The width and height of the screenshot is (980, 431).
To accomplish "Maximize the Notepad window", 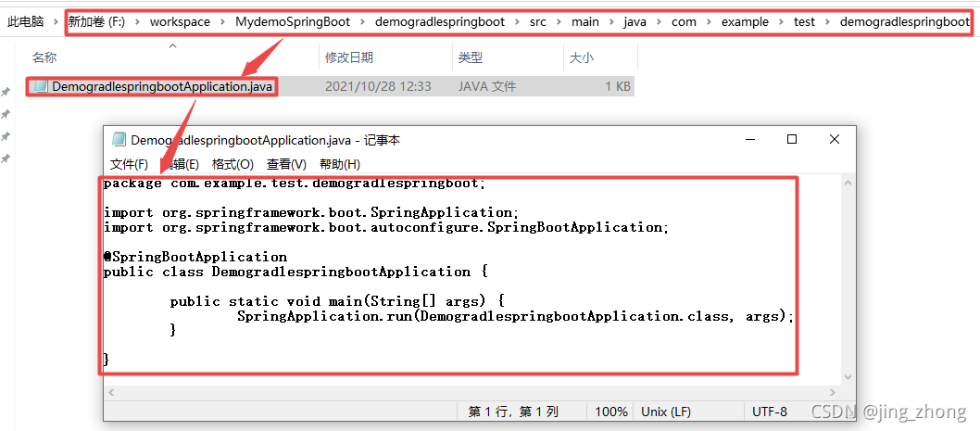I will (x=792, y=140).
